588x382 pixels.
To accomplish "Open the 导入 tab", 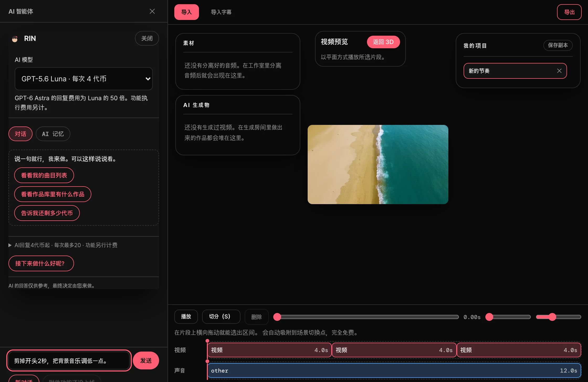I will pyautogui.click(x=187, y=12).
